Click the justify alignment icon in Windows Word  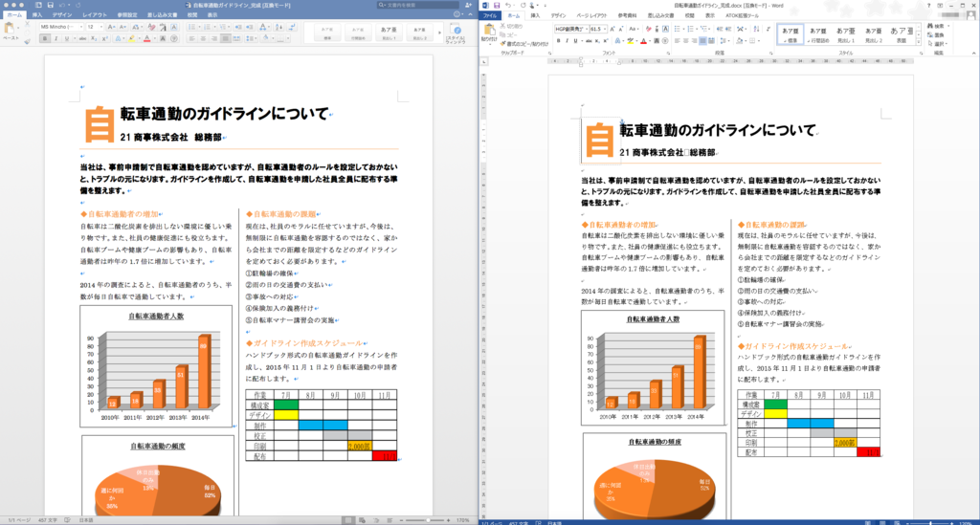702,40
